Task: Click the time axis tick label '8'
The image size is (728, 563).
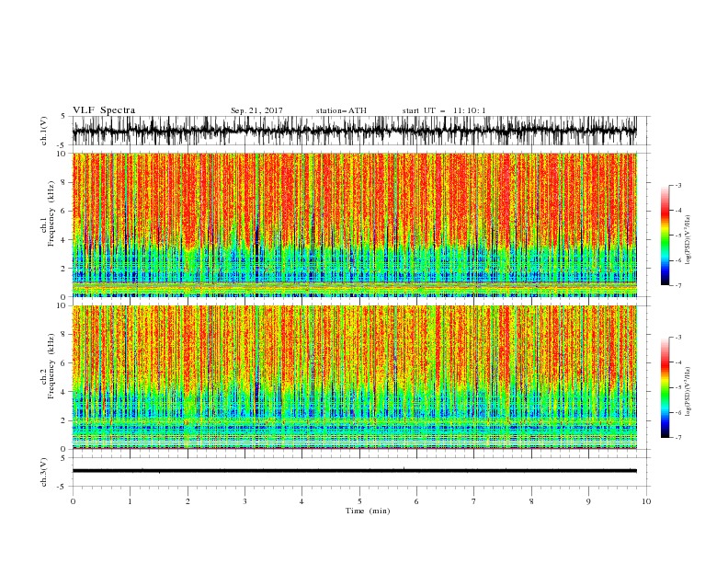Action: pyautogui.click(x=531, y=501)
